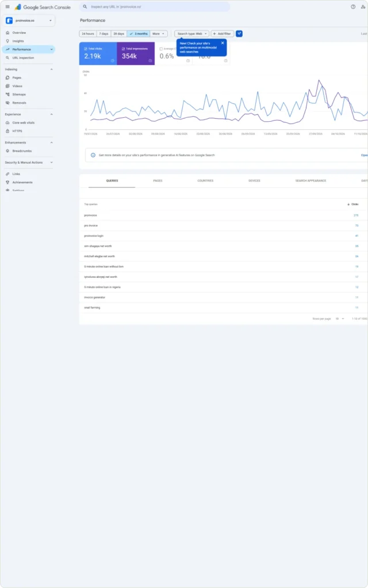Expand the Security & Manual Actions section
This screenshot has width=368, height=588.
click(x=51, y=163)
